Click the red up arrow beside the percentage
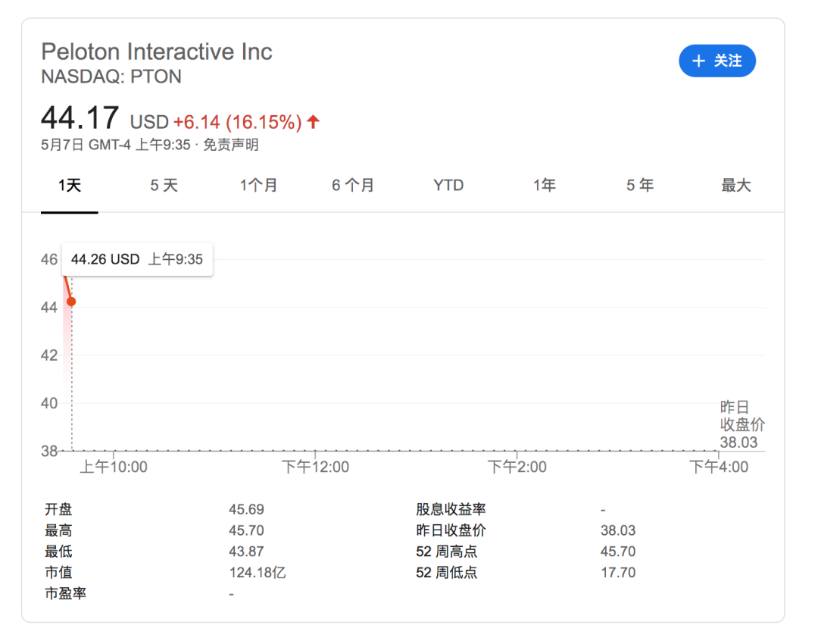 [314, 122]
